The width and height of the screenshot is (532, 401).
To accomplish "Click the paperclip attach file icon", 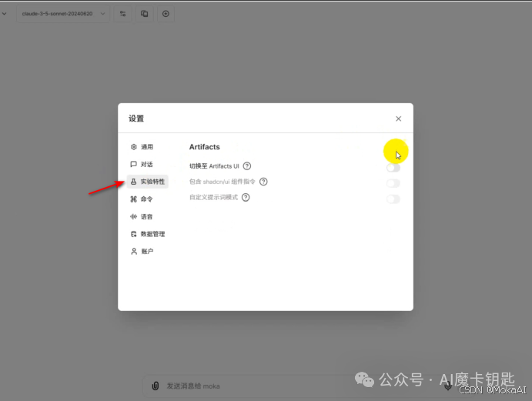I will pos(155,386).
